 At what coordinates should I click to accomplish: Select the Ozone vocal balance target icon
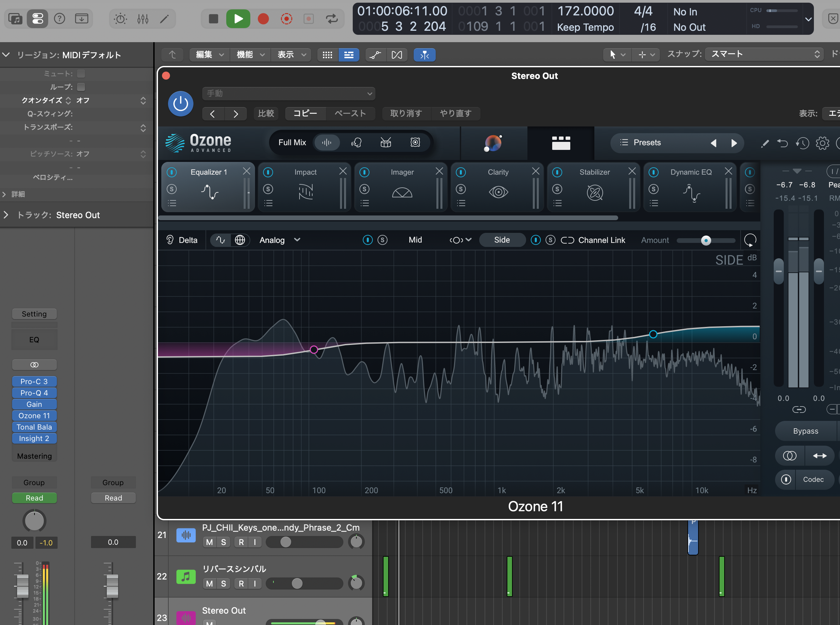pyautogui.click(x=356, y=143)
